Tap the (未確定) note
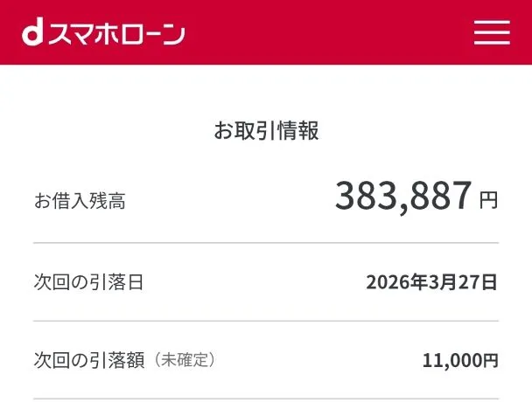This screenshot has width=532, height=402. [x=185, y=359]
